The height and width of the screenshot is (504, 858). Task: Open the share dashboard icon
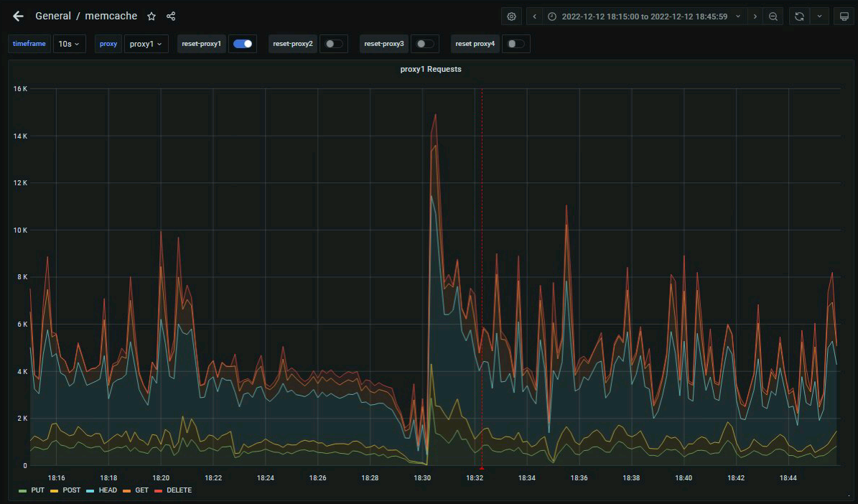pyautogui.click(x=171, y=16)
